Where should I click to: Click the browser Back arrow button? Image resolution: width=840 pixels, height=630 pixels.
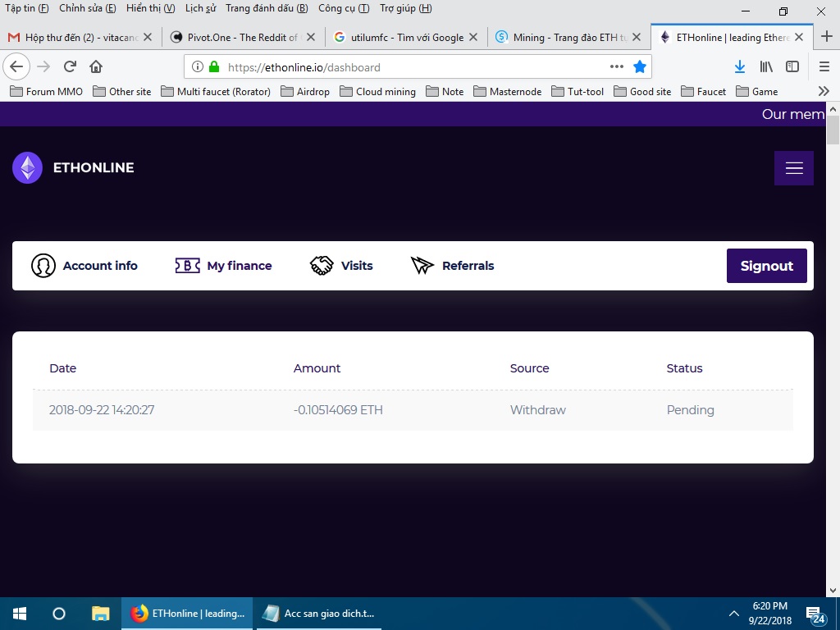pyautogui.click(x=16, y=66)
